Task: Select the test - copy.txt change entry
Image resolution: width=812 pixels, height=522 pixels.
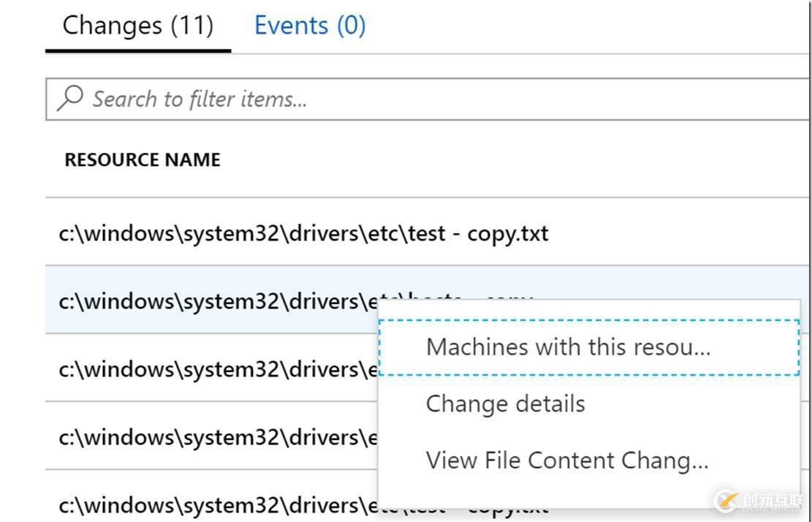Action: point(303,232)
